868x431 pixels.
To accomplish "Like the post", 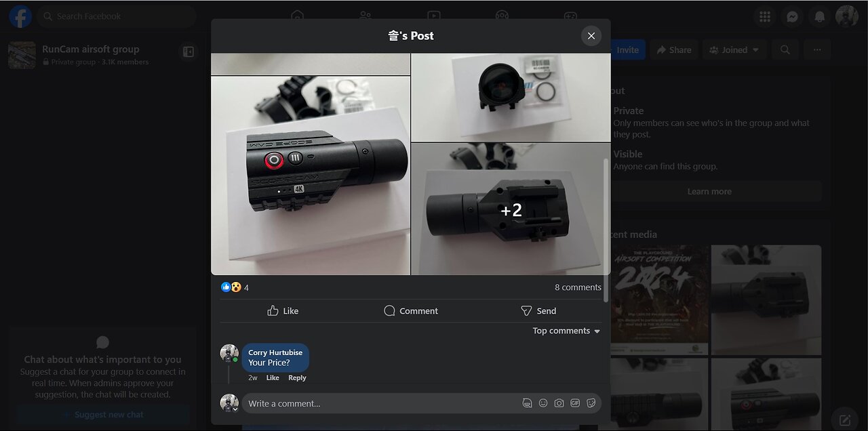I will (283, 310).
